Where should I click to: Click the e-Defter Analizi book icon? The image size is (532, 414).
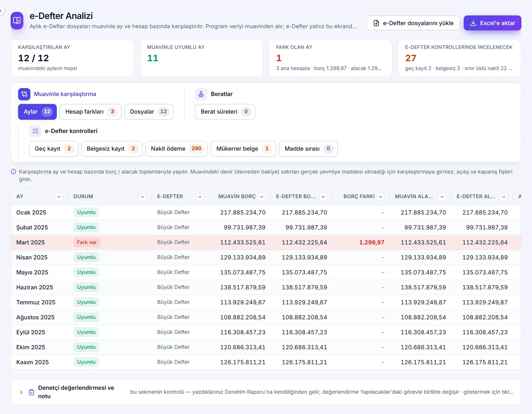tap(17, 21)
